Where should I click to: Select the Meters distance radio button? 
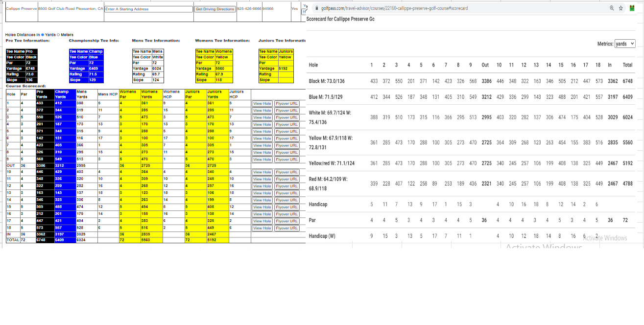(59, 35)
